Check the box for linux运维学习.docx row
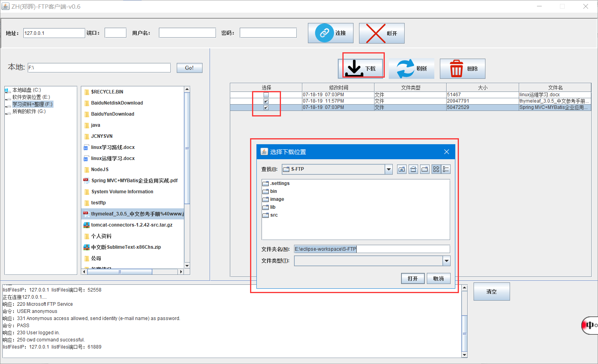Screen dimensions: 598x364 click(266, 95)
